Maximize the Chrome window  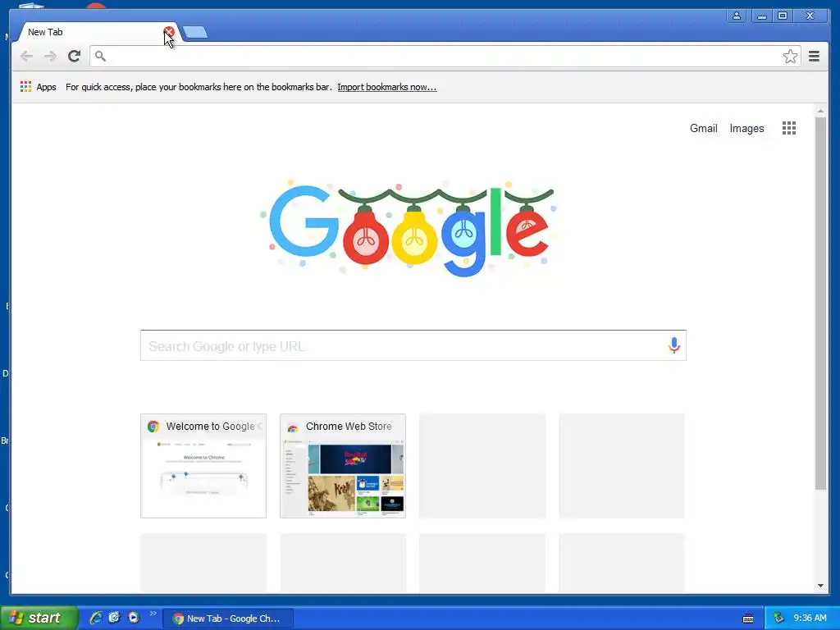coord(782,16)
